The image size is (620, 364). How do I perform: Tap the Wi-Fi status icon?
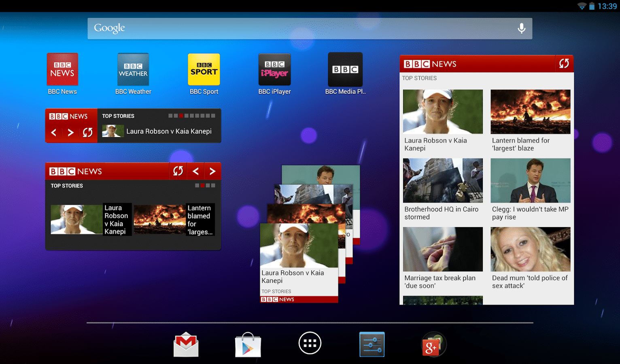582,6
